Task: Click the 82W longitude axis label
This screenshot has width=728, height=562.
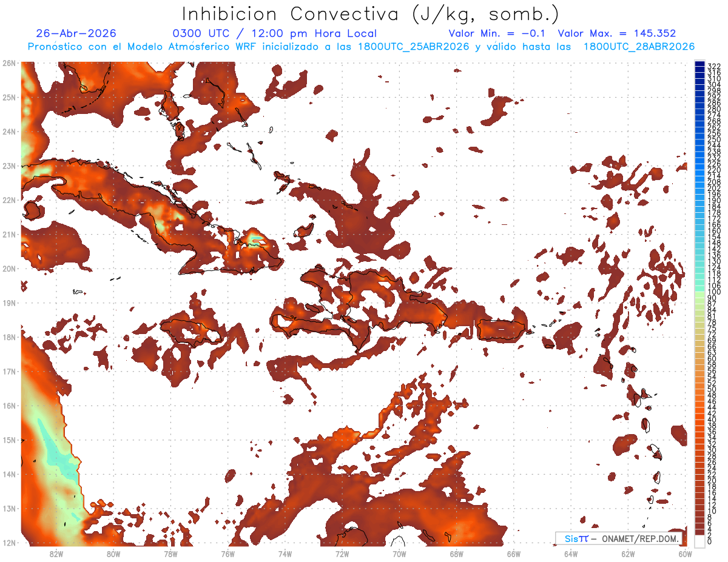Action: (56, 554)
